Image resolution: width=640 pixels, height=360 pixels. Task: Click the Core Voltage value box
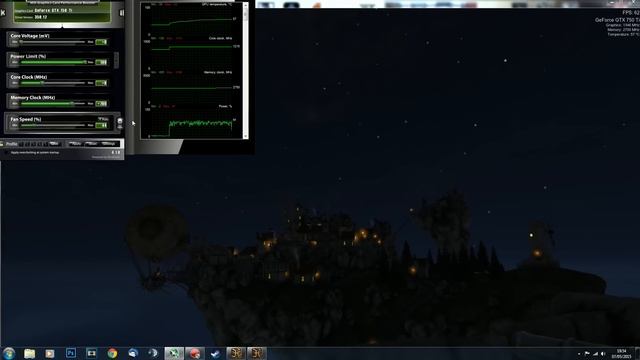101,42
